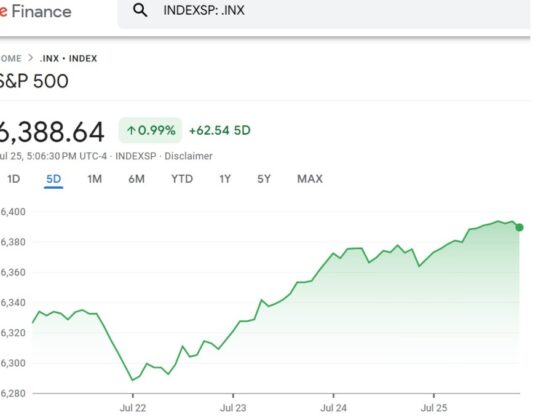Click the 6,400 y-axis label

(x=13, y=212)
